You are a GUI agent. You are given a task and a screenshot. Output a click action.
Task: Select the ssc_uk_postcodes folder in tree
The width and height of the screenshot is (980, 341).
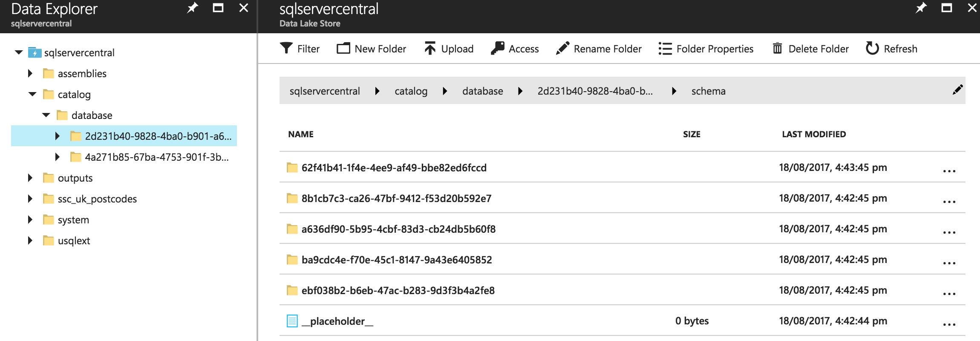tap(97, 199)
